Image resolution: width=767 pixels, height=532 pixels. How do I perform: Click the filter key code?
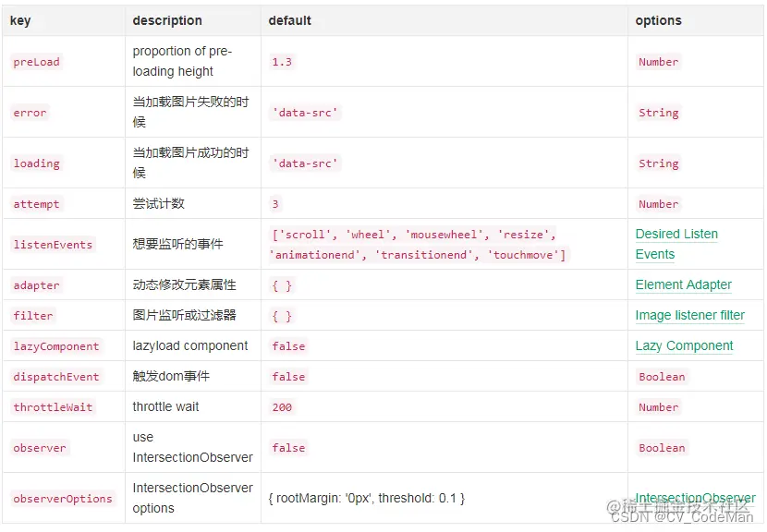[33, 316]
